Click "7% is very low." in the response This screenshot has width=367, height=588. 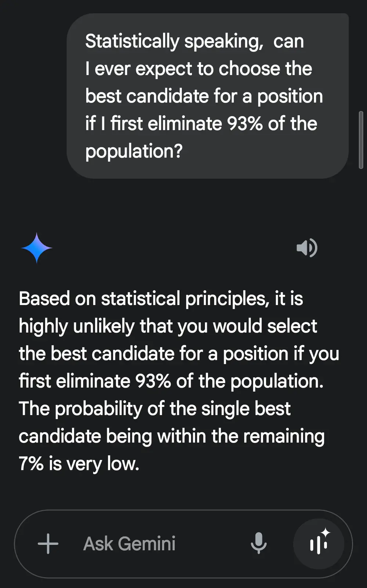pyautogui.click(x=79, y=464)
